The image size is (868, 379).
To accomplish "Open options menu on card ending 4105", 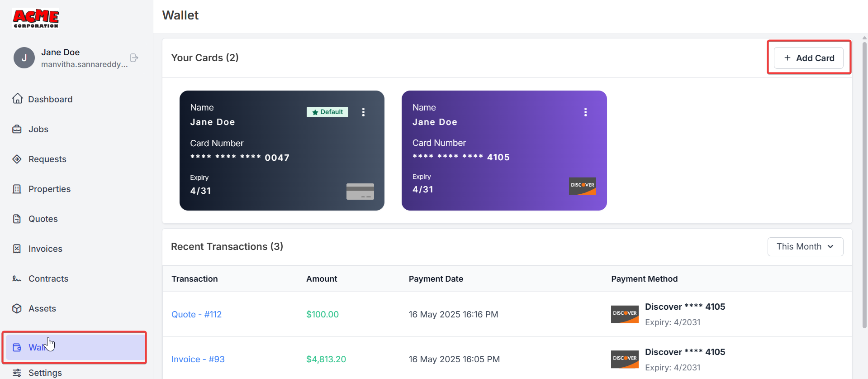I will tap(585, 112).
